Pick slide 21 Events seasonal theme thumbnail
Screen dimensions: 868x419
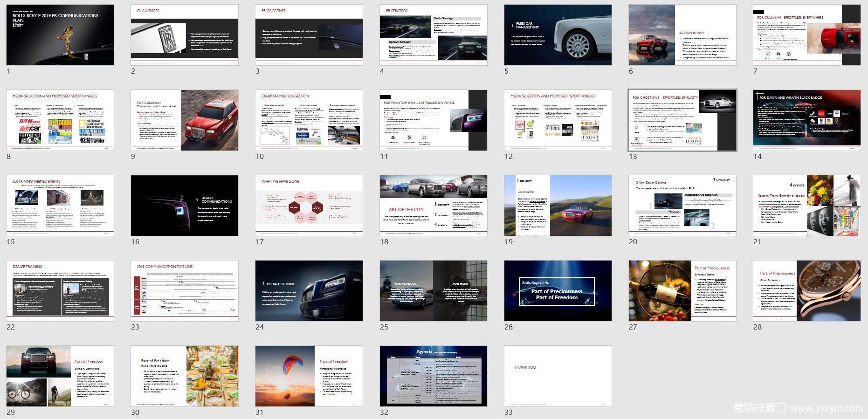point(807,206)
